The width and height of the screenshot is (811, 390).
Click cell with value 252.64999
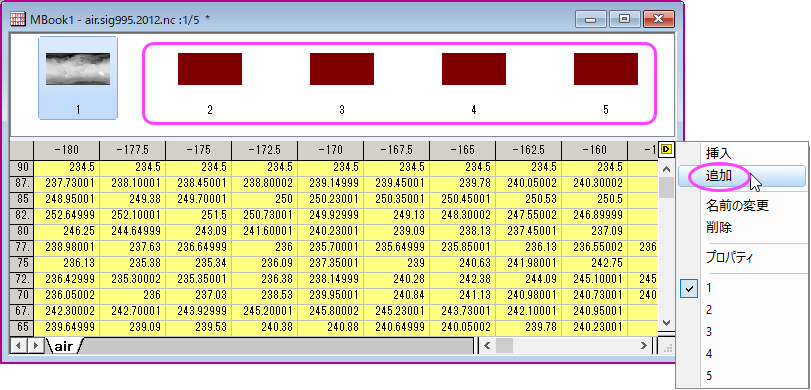point(67,216)
